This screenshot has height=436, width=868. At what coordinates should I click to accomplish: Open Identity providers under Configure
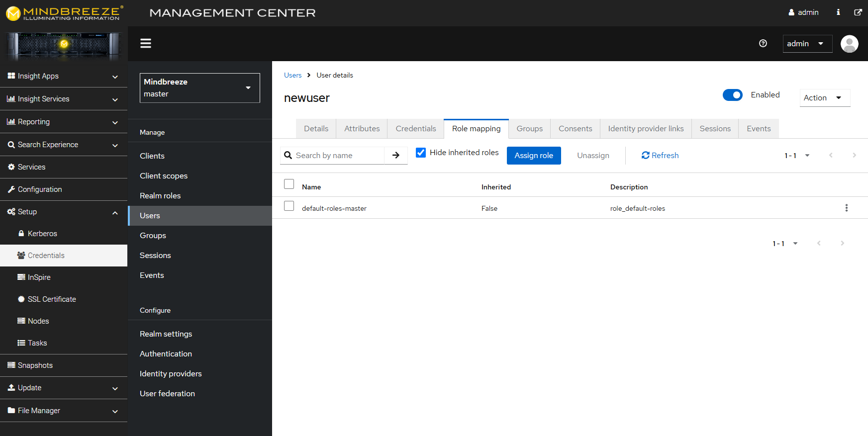pyautogui.click(x=200, y=374)
